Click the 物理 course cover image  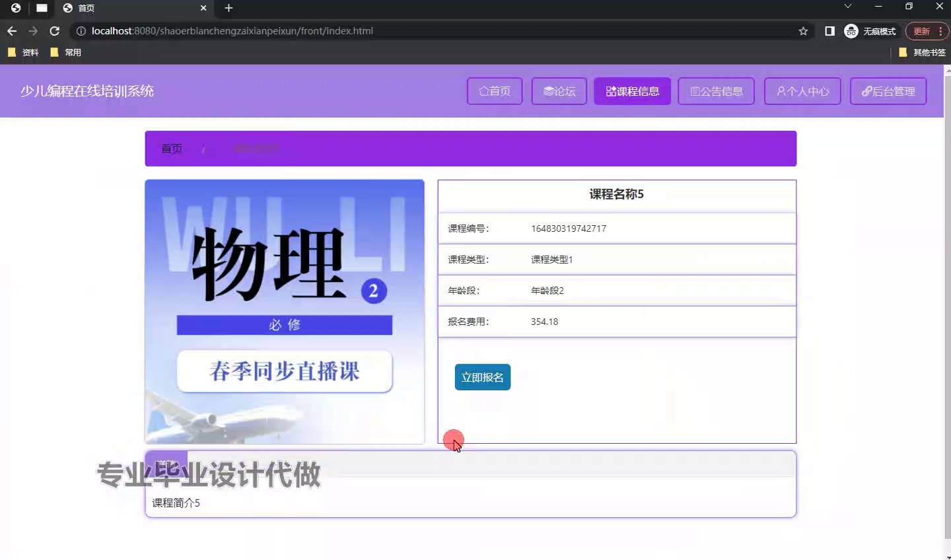point(285,312)
